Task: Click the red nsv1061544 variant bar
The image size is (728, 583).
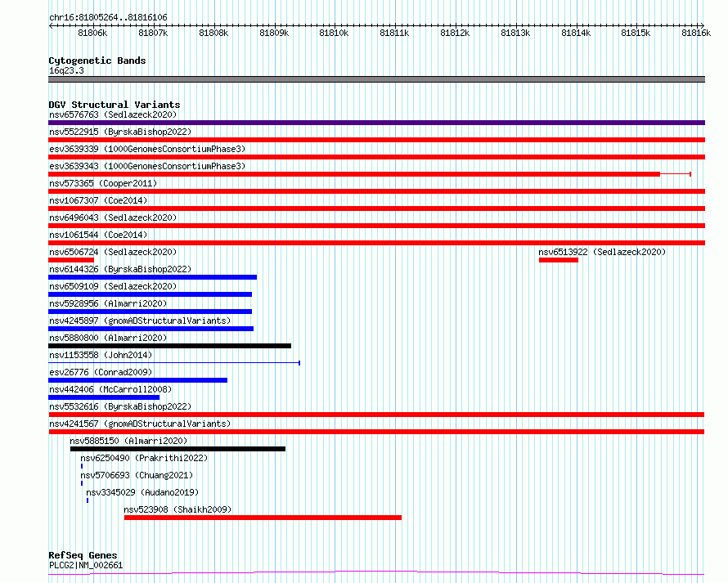Action: (376, 243)
